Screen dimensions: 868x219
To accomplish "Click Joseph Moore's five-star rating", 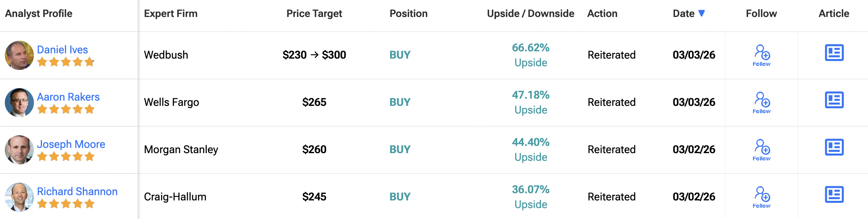I will point(66,156).
